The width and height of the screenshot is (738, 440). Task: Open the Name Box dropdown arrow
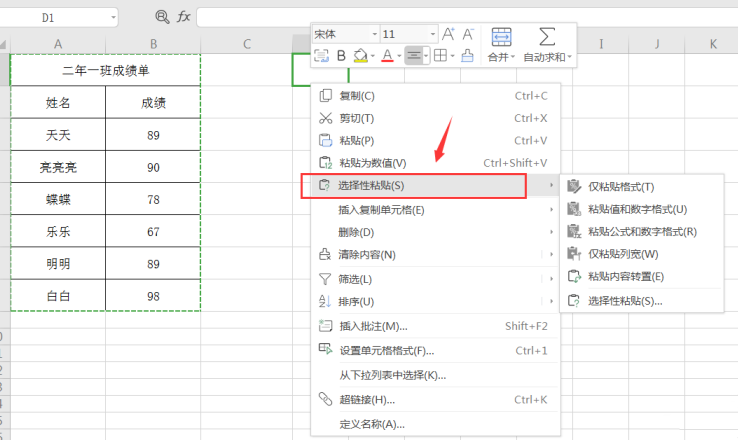point(113,18)
